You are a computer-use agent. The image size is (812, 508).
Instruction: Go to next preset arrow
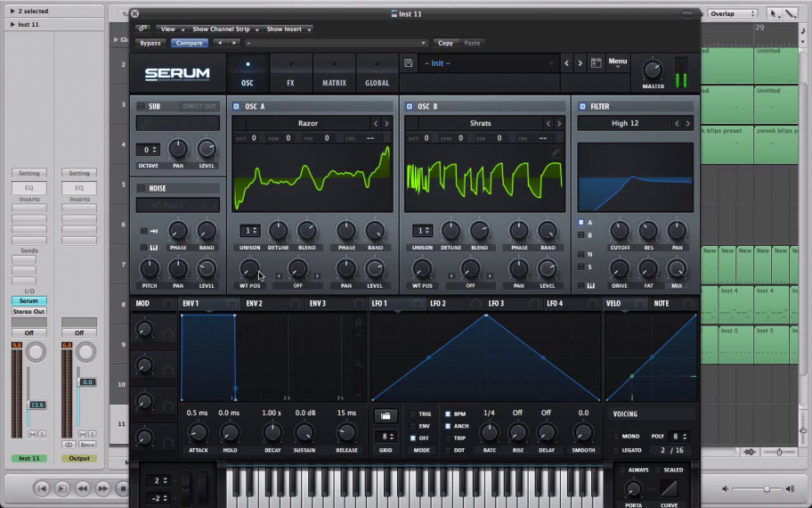pos(580,63)
